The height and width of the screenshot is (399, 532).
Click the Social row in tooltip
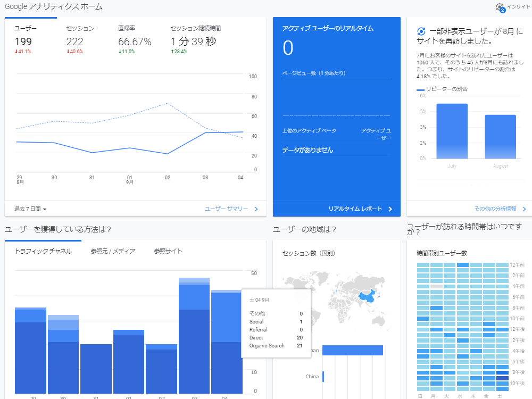point(276,322)
